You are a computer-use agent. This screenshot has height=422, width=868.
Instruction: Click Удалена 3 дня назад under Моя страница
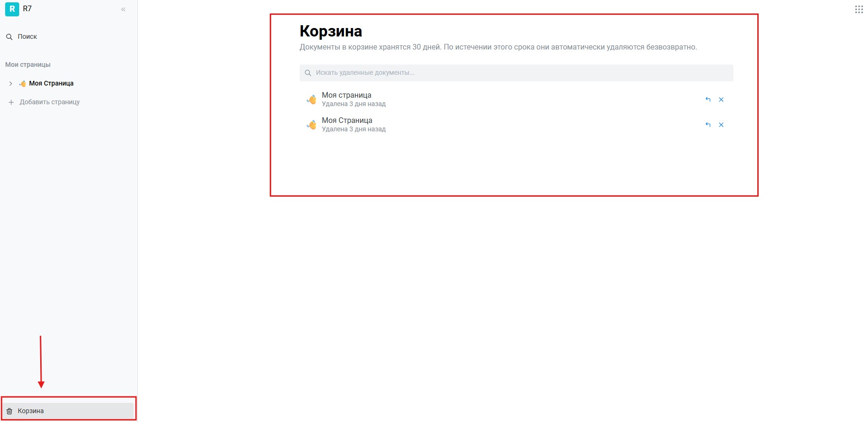(354, 104)
